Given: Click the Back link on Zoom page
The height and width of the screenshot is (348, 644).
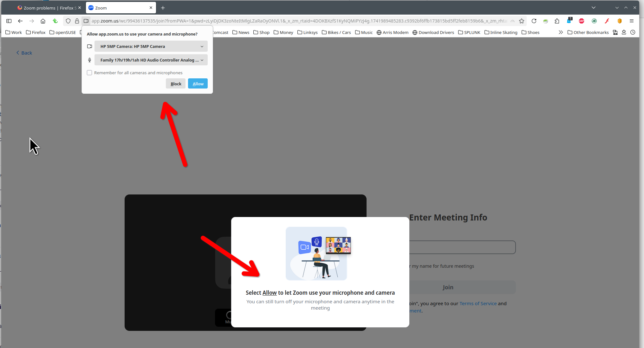Looking at the screenshot, I should [x=24, y=53].
